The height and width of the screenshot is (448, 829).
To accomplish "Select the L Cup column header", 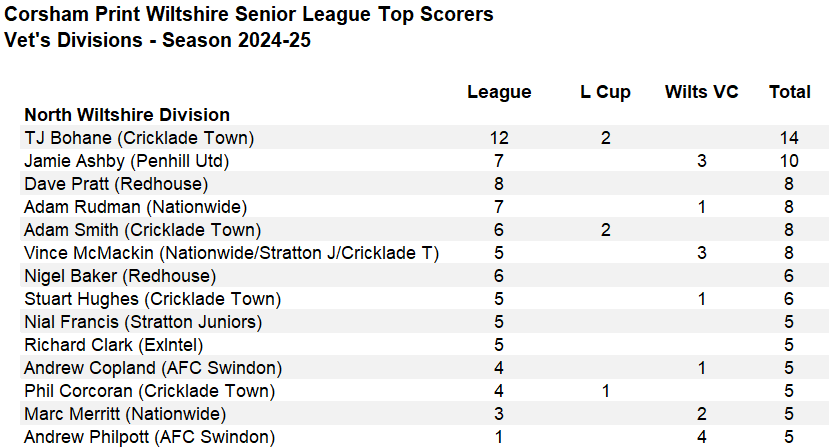I will 605,92.
